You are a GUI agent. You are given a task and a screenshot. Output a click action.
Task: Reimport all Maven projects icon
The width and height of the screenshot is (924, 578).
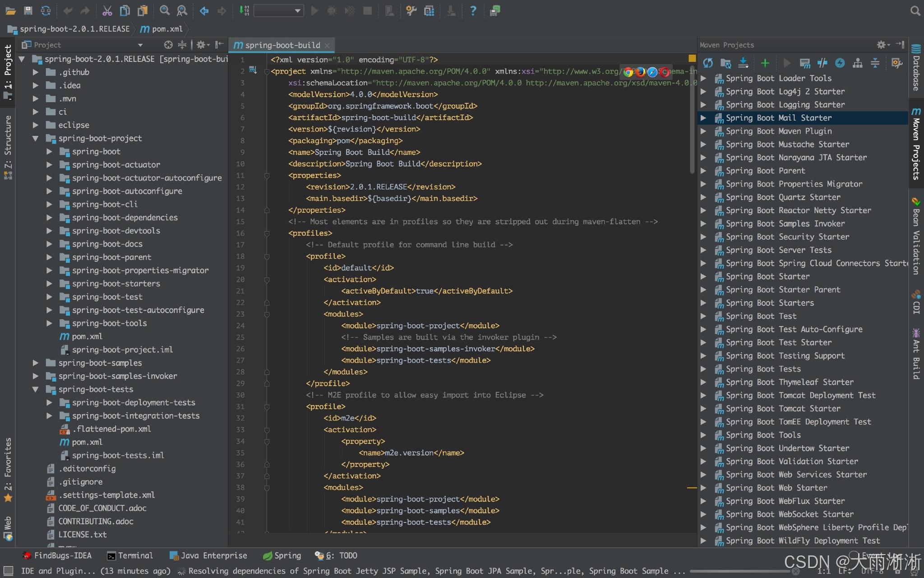708,63
